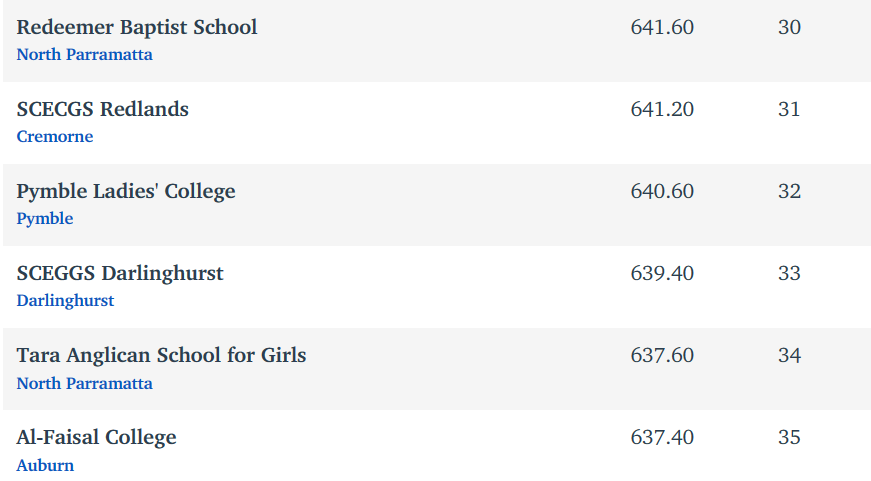Click the Pymble Ladies' College name

click(126, 192)
